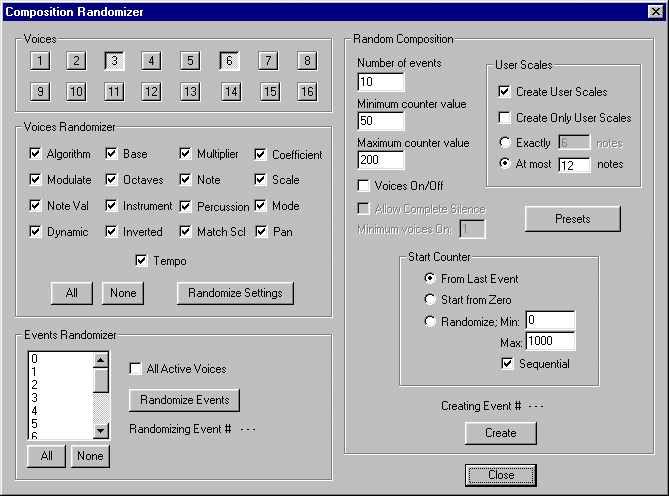Click the Randomize Settings button
The height and width of the screenshot is (496, 669).
click(235, 293)
